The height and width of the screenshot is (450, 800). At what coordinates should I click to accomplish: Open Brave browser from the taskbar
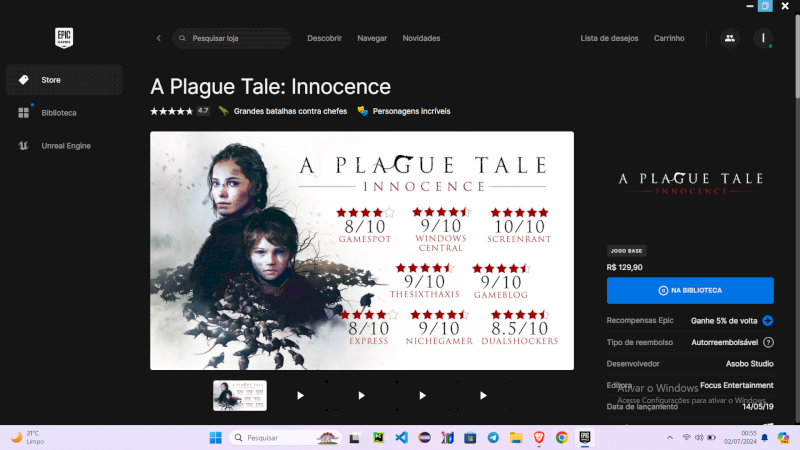click(539, 438)
